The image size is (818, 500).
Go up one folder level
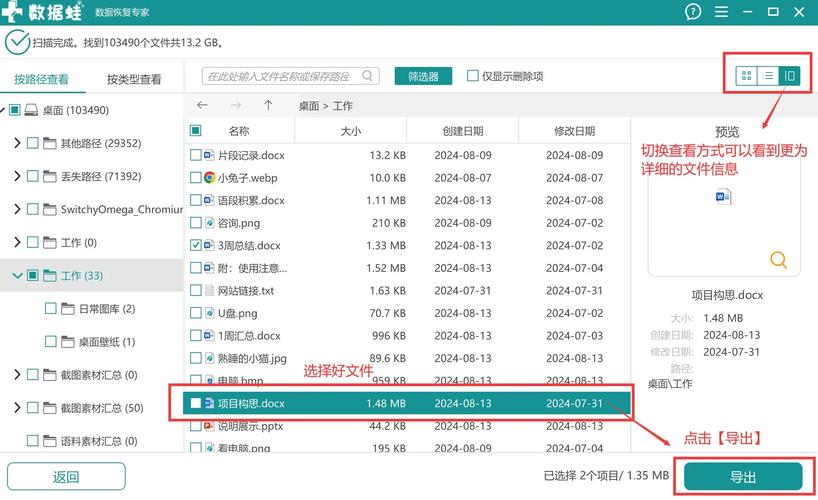[268, 105]
